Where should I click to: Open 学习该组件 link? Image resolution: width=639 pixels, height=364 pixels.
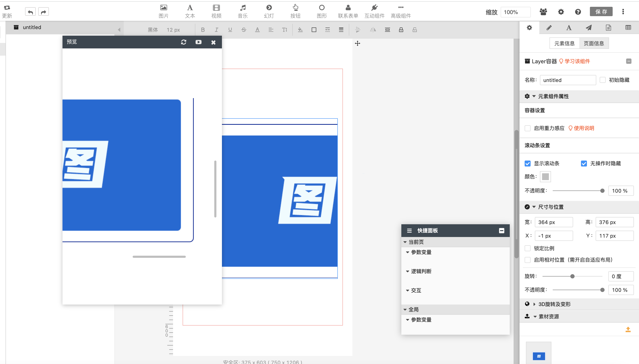575,61
